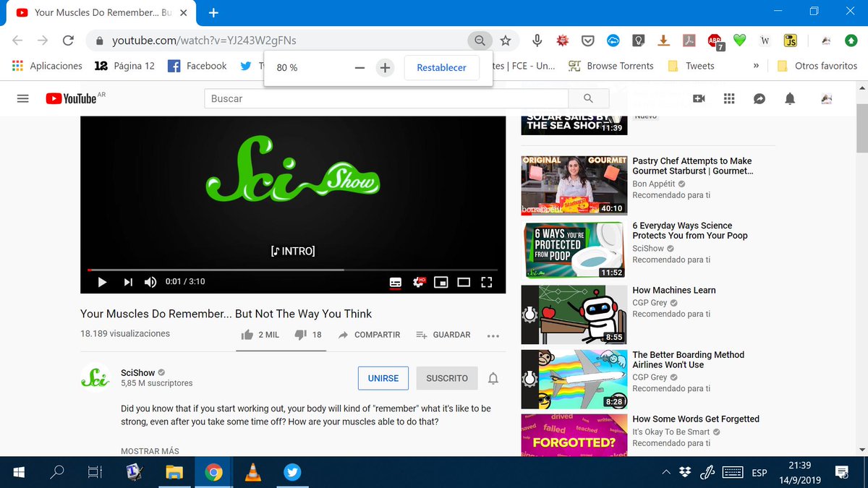868x488 pixels.
Task: Bookmark this page with the star
Action: (506, 41)
